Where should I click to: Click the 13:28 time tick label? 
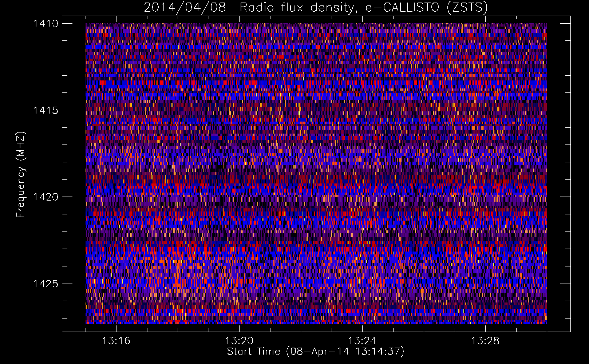pos(485,341)
